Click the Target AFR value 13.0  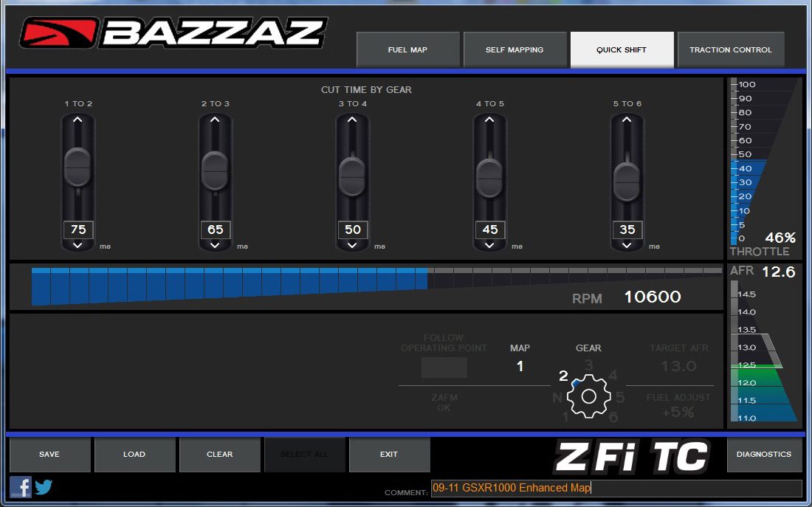click(x=679, y=367)
